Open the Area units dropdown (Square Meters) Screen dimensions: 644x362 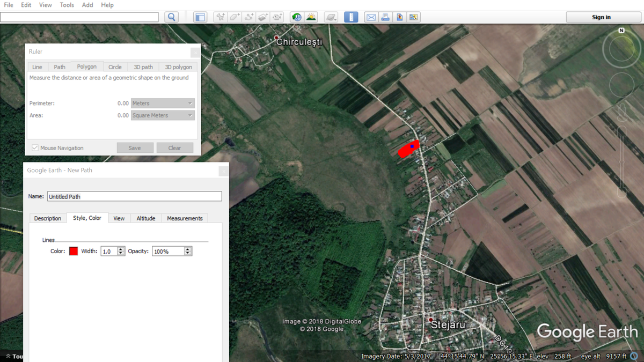162,116
